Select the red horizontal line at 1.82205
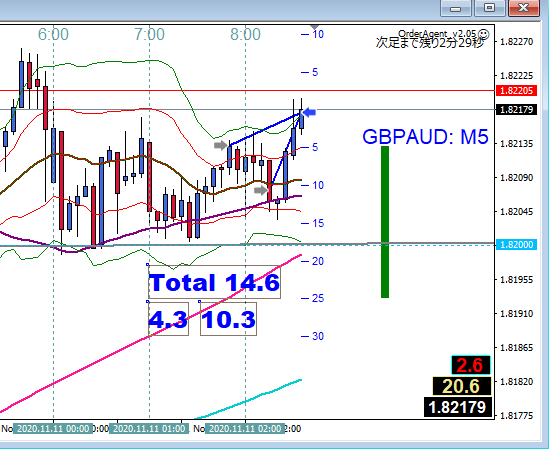The width and height of the screenshot is (549, 449). click(247, 91)
